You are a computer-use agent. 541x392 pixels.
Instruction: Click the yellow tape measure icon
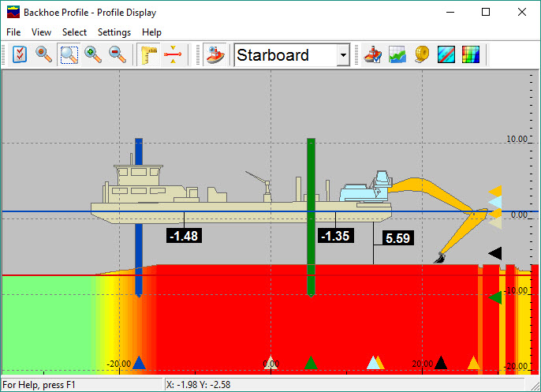tap(422, 54)
